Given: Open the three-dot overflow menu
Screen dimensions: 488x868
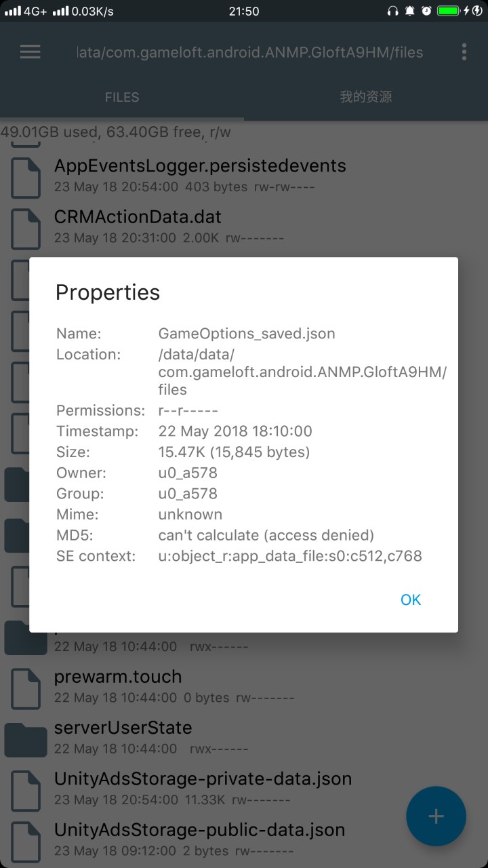Looking at the screenshot, I should [464, 52].
